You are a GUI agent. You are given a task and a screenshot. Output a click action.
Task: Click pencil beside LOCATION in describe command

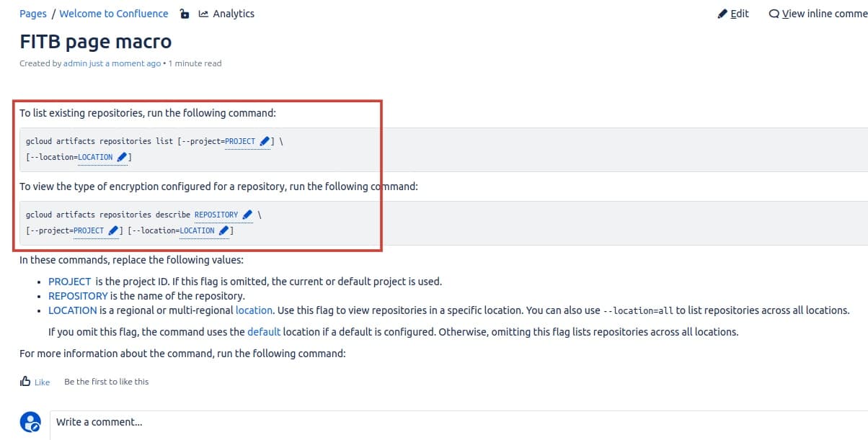click(223, 230)
